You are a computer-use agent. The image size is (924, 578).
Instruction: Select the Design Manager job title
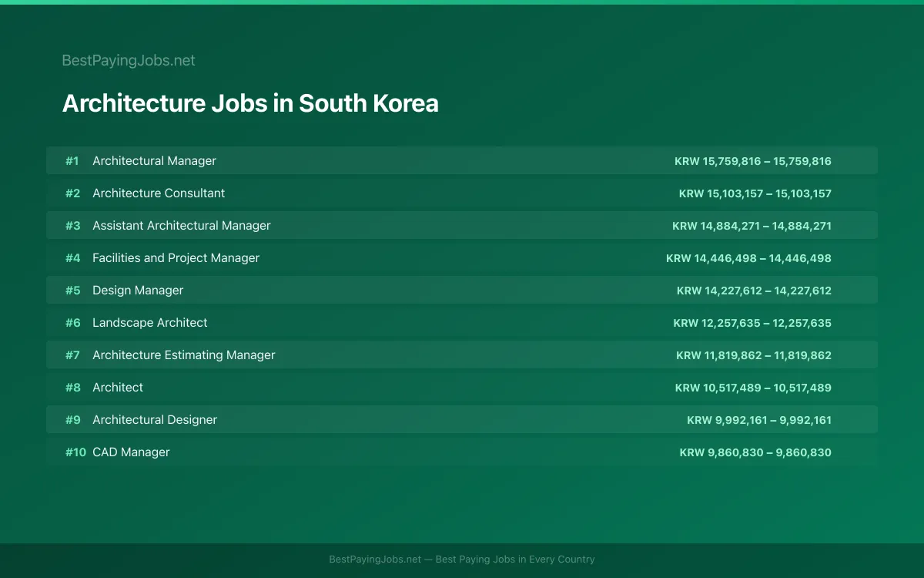coord(138,290)
